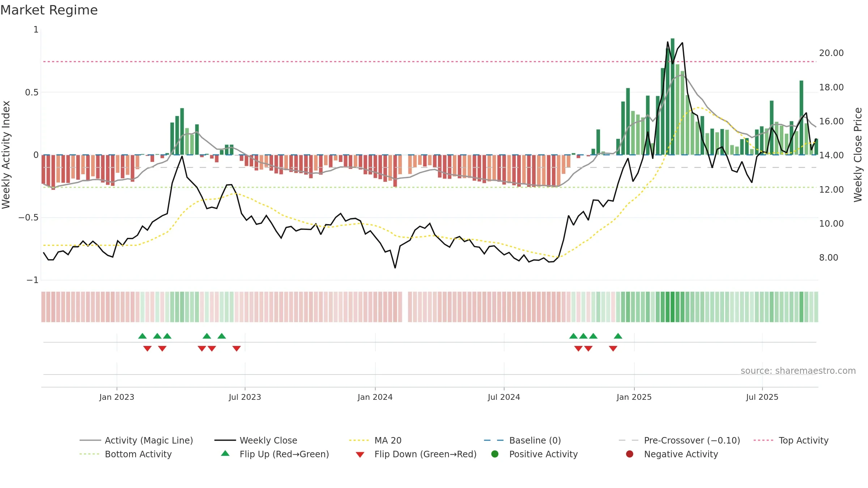Click the tallest green activity bar
The width and height of the screenshot is (868, 488).
point(672,97)
